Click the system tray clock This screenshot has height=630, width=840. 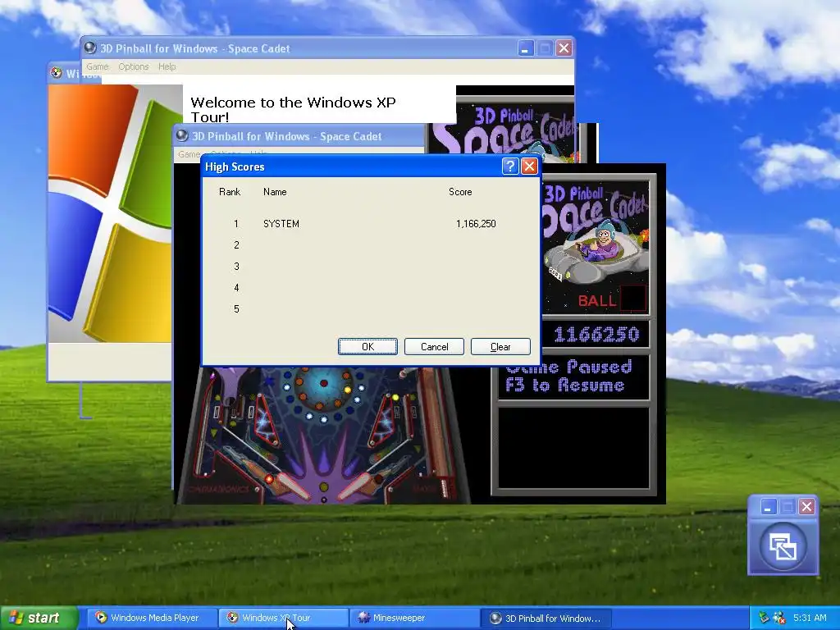(810, 618)
